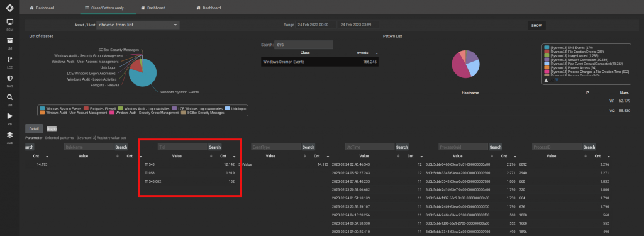Select the T1548.002 value row
The height and width of the screenshot is (236, 644).
coord(189,181)
